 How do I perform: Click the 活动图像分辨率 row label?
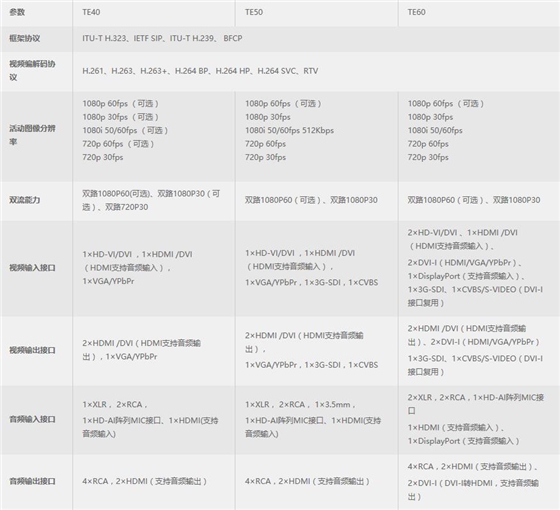[x=32, y=135]
